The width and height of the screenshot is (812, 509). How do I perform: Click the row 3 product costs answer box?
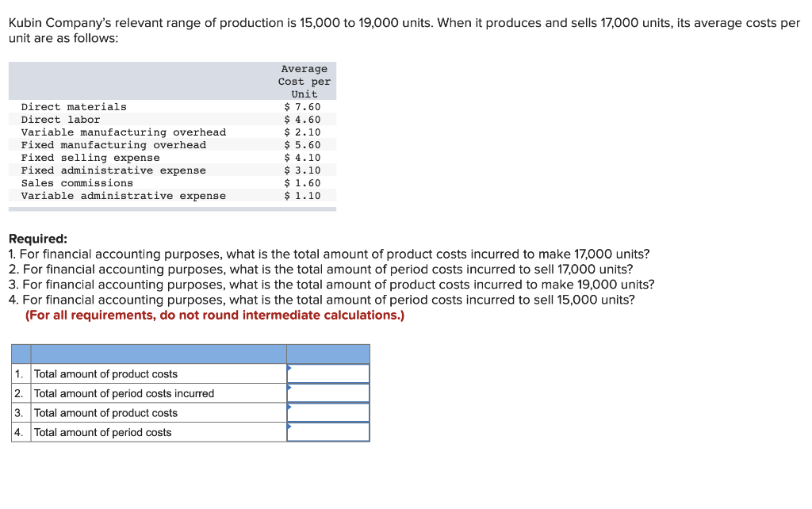[x=329, y=412]
